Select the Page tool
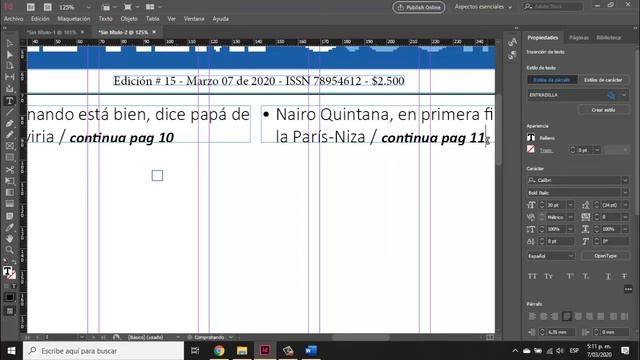640x360 pixels. tap(10, 66)
